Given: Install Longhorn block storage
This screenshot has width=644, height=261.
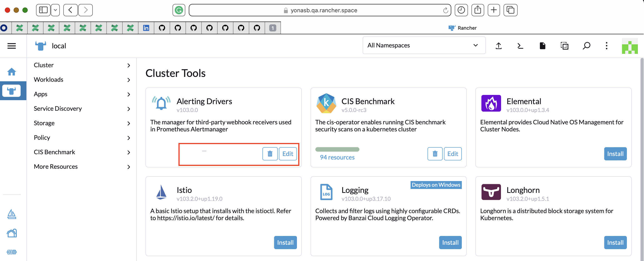Looking at the screenshot, I should pyautogui.click(x=615, y=242).
